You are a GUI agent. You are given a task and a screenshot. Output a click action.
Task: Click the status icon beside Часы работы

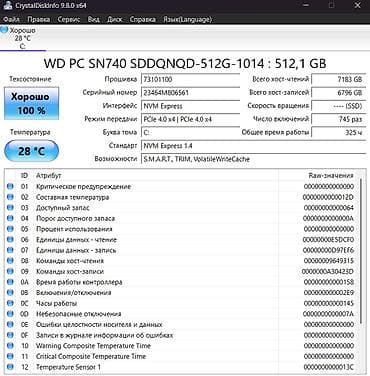(x=10, y=303)
